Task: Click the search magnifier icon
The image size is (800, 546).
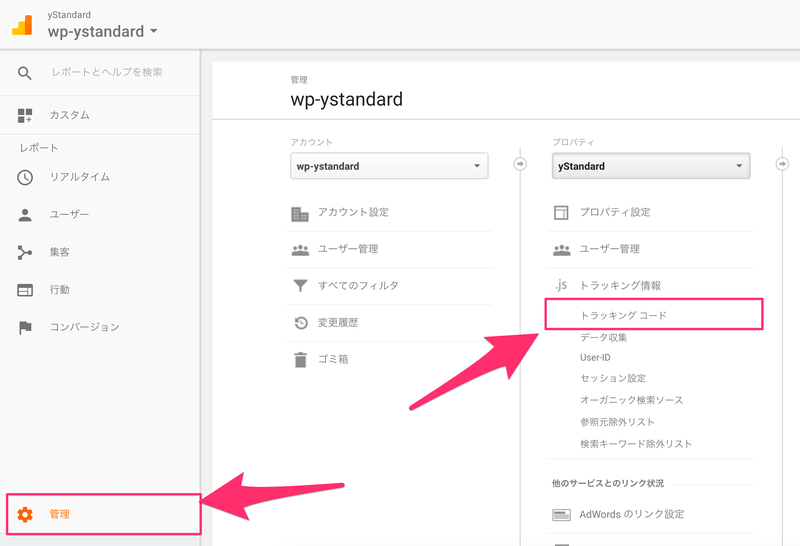Action: (x=24, y=73)
